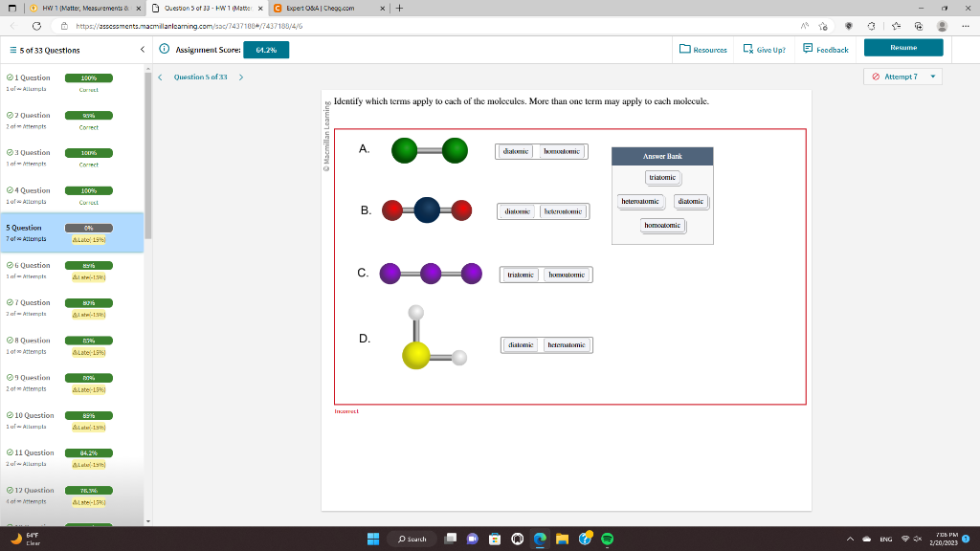
Task: Open the chat icon in taskbar
Action: [473, 539]
